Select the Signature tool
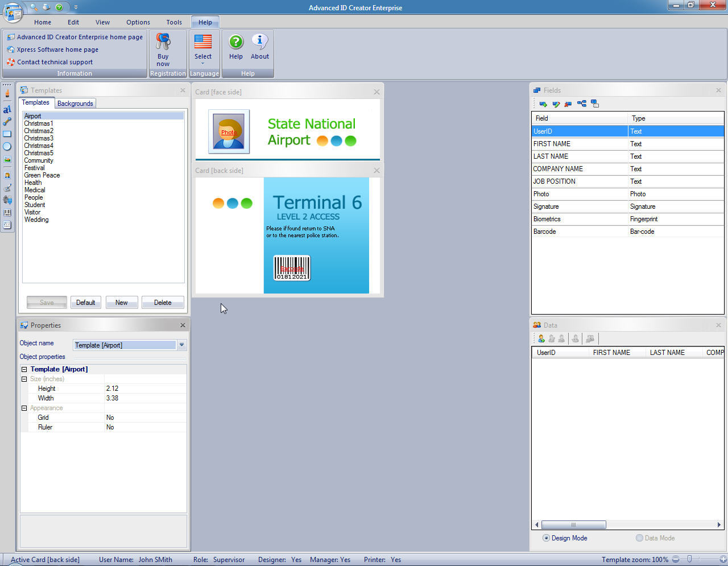Viewport: 728px width, 566px height. [7, 188]
